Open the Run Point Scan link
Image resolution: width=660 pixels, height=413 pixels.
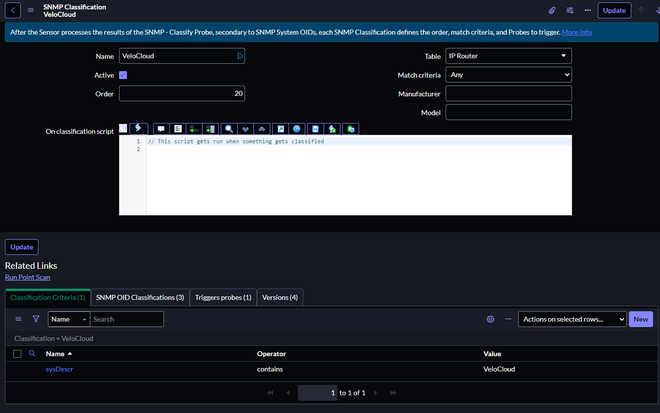(x=27, y=277)
